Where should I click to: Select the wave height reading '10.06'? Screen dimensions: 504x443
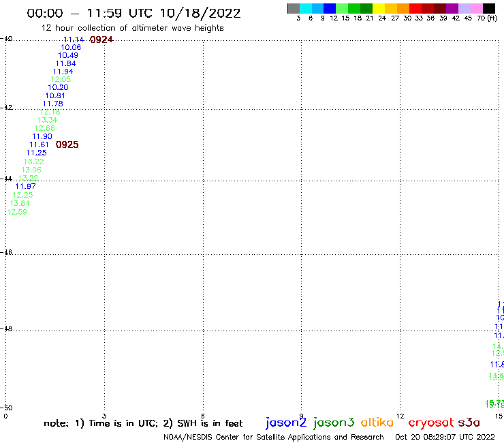[x=71, y=47]
